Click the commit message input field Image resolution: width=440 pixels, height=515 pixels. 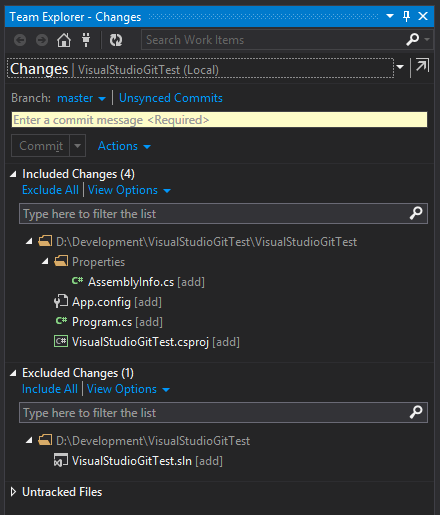[x=219, y=120]
